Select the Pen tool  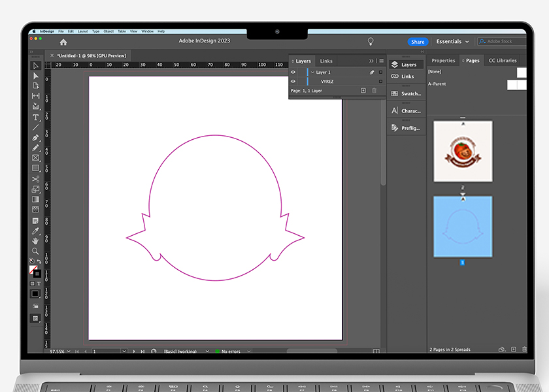35,138
